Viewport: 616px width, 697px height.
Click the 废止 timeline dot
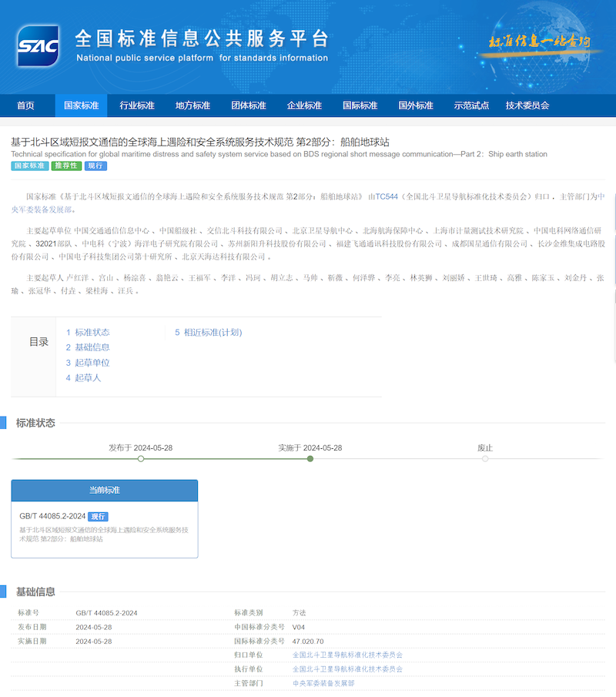(x=485, y=457)
